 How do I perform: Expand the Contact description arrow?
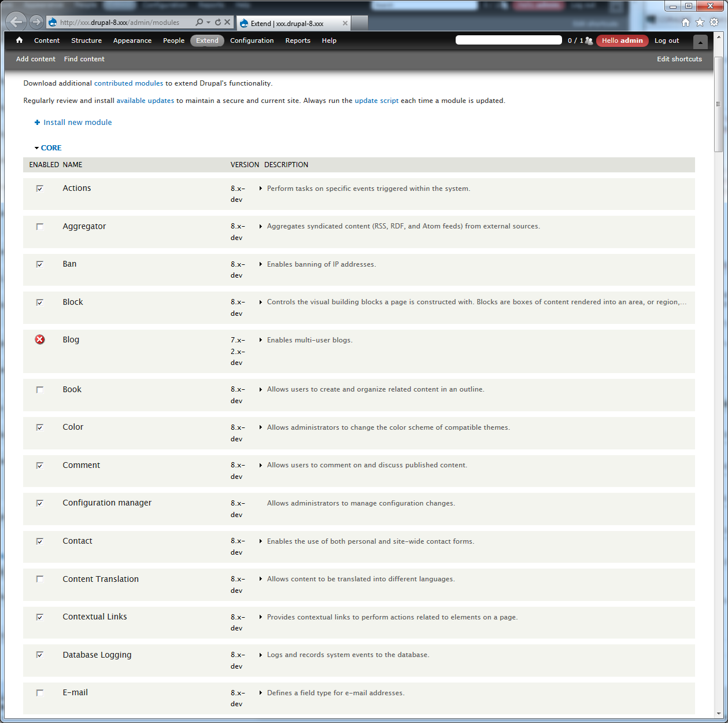261,541
